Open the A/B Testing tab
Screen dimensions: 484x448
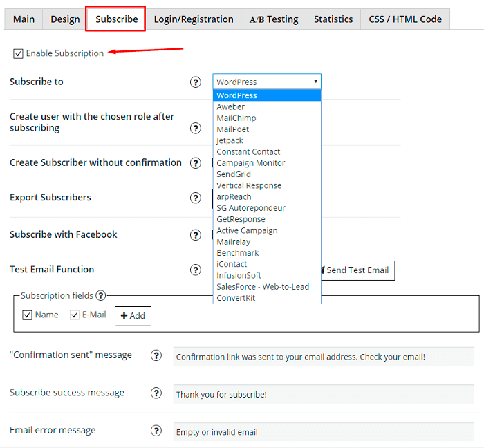[274, 19]
